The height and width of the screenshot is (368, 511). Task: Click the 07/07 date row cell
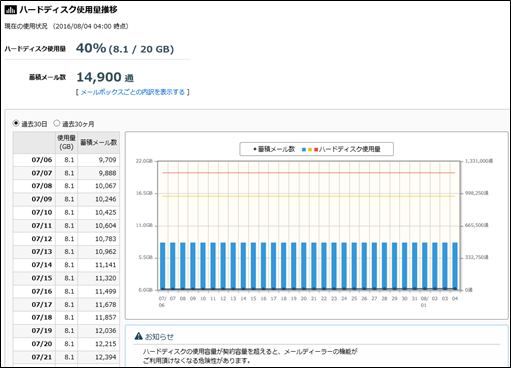coord(34,173)
